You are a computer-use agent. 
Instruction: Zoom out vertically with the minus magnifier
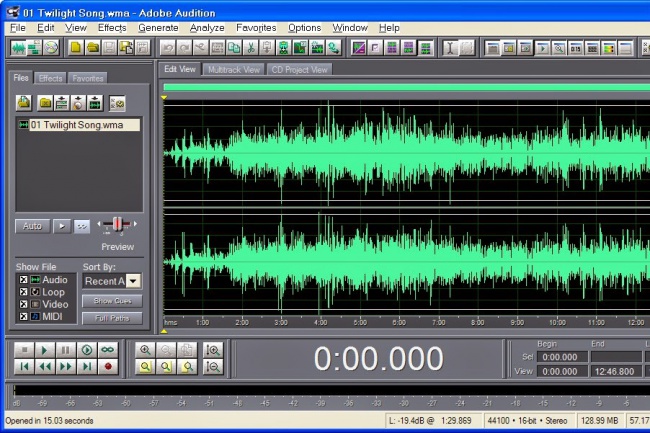pos(213,367)
